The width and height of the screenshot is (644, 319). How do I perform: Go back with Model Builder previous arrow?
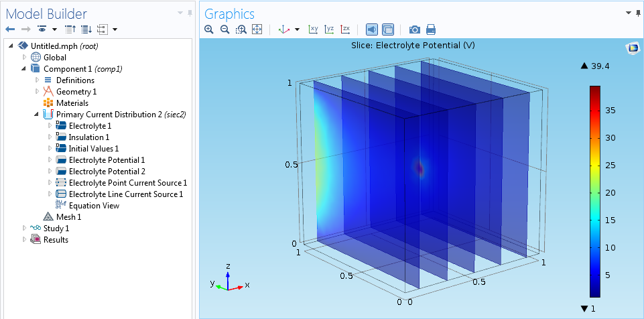click(x=9, y=29)
